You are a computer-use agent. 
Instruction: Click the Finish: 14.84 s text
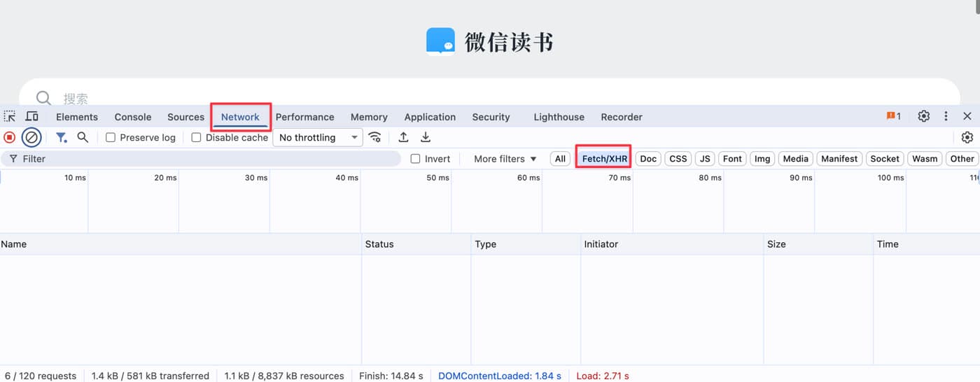[x=391, y=376]
